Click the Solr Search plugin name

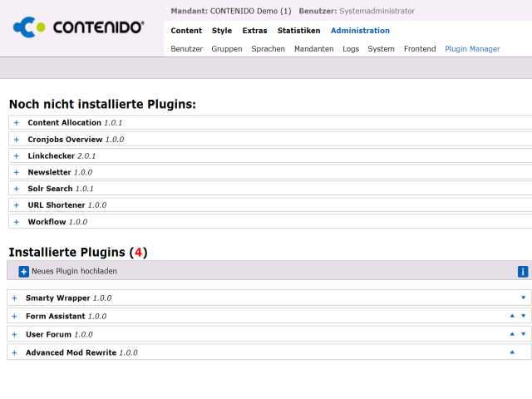[x=50, y=189]
